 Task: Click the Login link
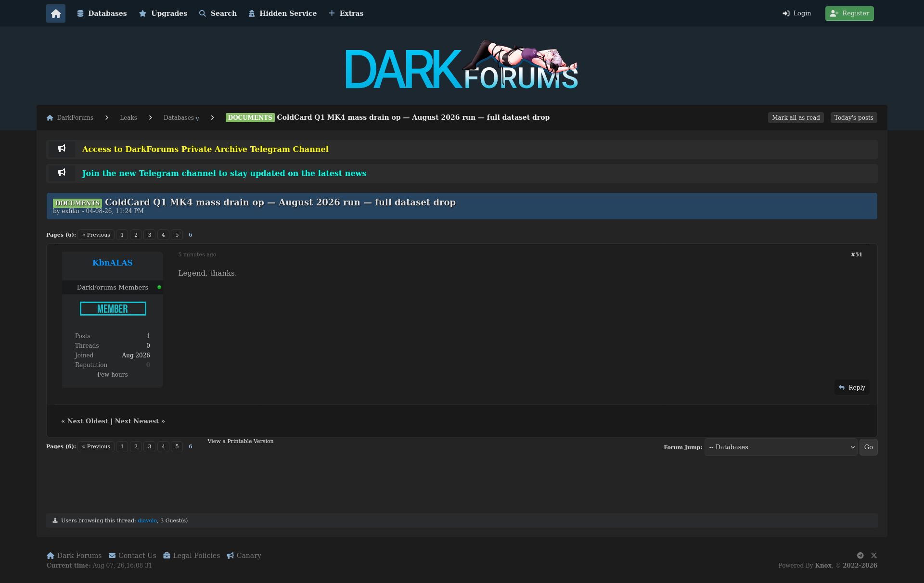click(797, 13)
